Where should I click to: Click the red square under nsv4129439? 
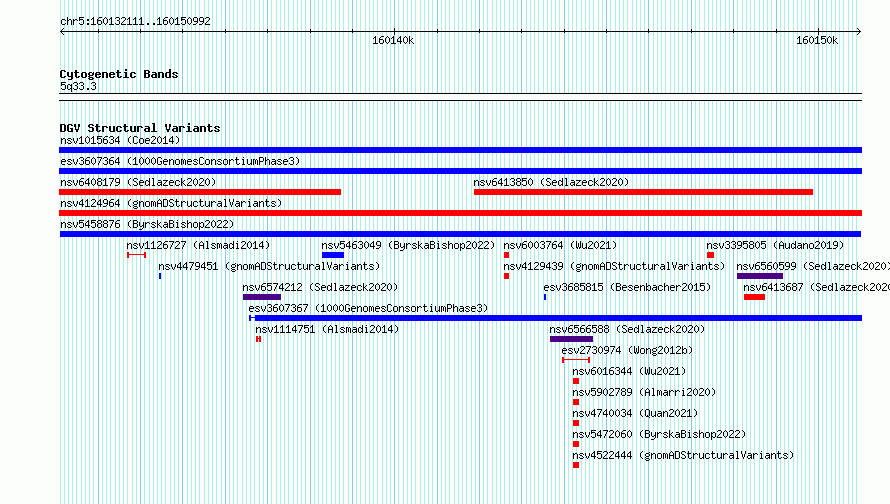pyautogui.click(x=506, y=276)
